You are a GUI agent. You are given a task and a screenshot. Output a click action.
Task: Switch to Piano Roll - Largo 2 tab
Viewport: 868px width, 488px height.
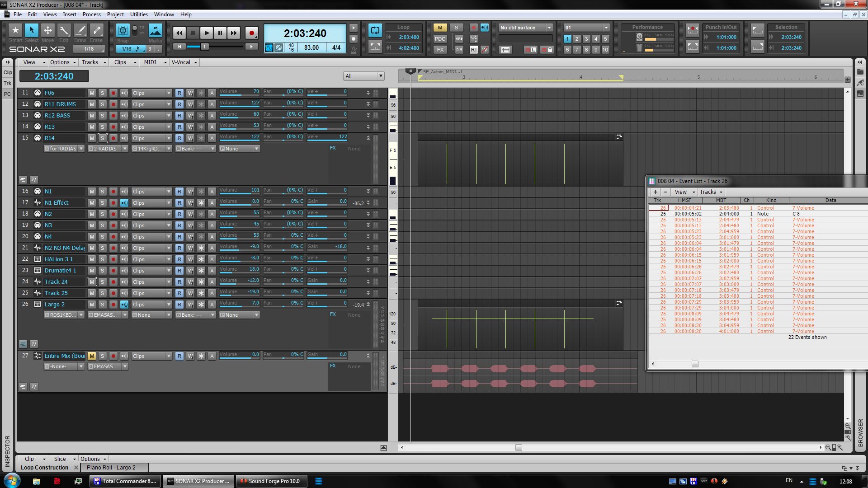[111, 468]
